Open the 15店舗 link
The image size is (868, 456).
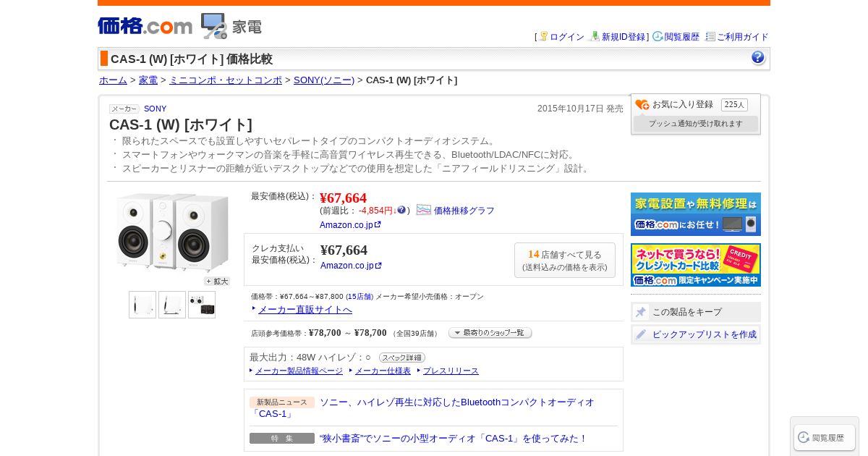[x=359, y=297]
